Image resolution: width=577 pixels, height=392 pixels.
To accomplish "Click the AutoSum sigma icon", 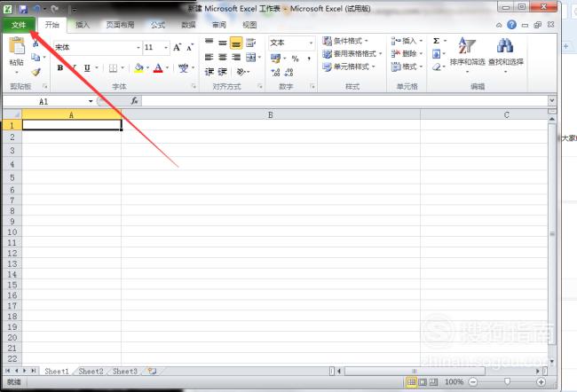I will 436,41.
